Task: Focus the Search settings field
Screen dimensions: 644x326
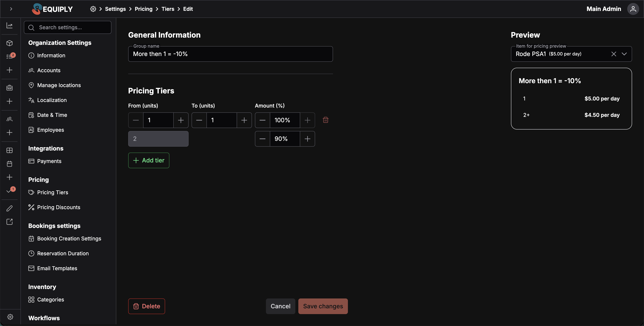Action: coord(67,28)
